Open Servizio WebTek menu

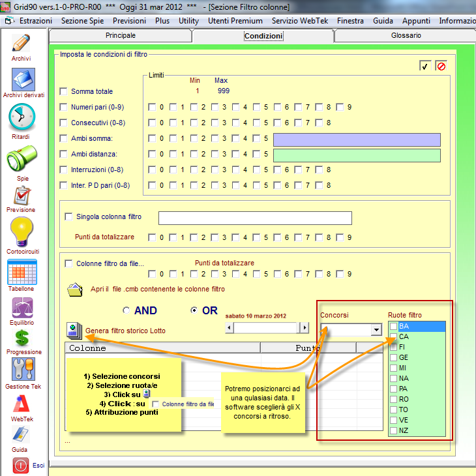[300, 21]
